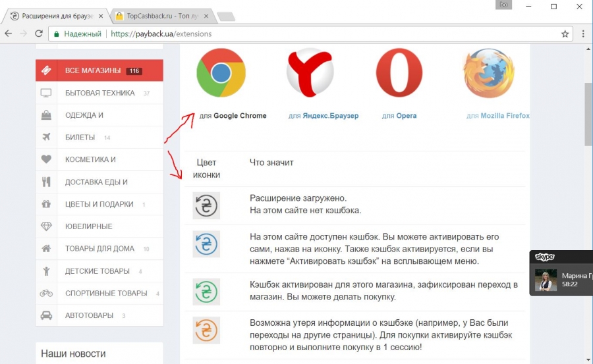Click the bicycle icon for sports goods
Viewport: 593px width, 364px height.
pyautogui.click(x=46, y=293)
